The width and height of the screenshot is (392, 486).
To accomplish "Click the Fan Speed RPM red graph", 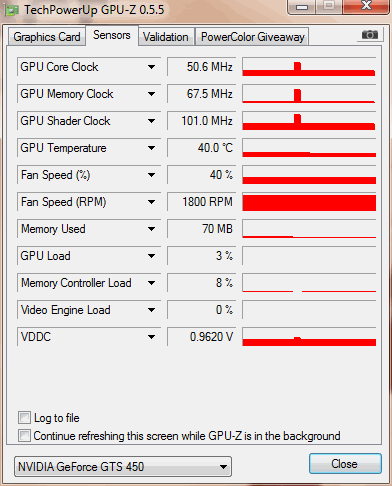I will pyautogui.click(x=309, y=202).
